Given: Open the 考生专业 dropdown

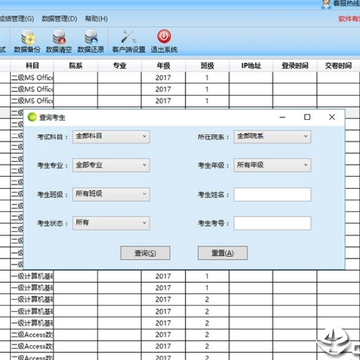Looking at the screenshot, I should tap(111, 165).
